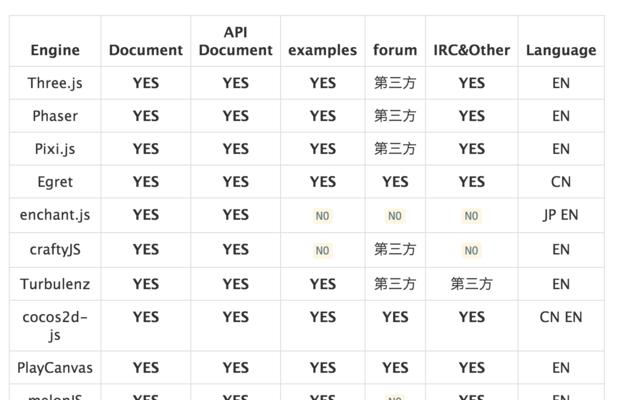Select the craftyJS engine cell
The height and width of the screenshot is (400, 619).
click(x=55, y=250)
